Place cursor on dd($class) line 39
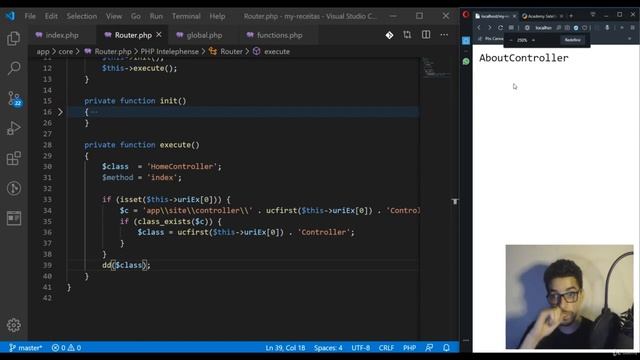The width and height of the screenshot is (640, 360). click(126, 265)
